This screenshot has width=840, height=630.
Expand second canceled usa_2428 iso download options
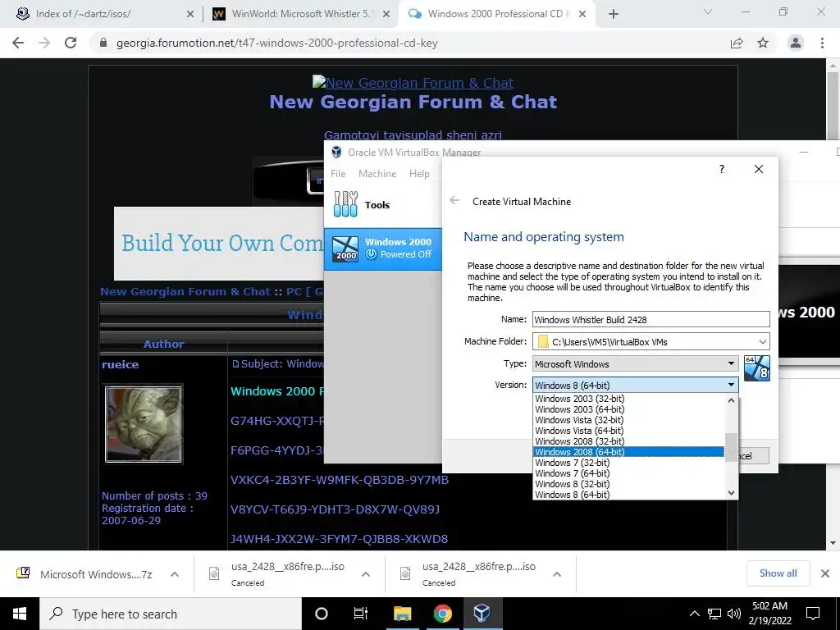557,574
